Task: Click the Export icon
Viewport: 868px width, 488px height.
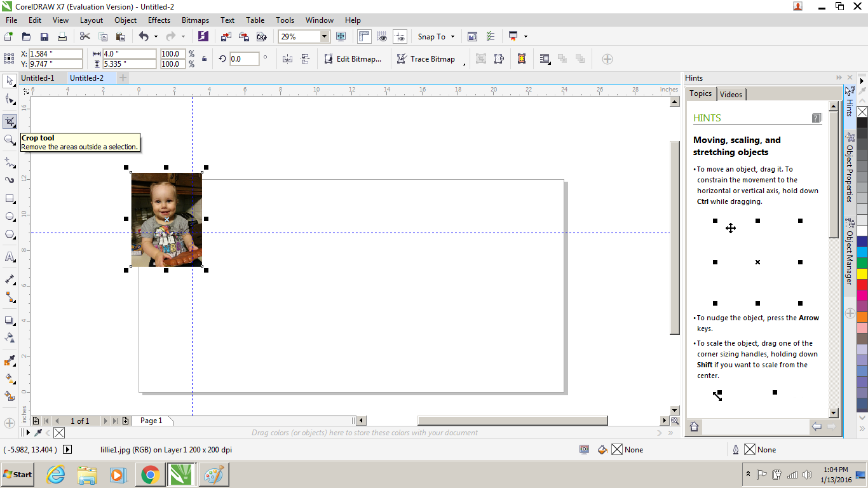Action: [x=243, y=37]
